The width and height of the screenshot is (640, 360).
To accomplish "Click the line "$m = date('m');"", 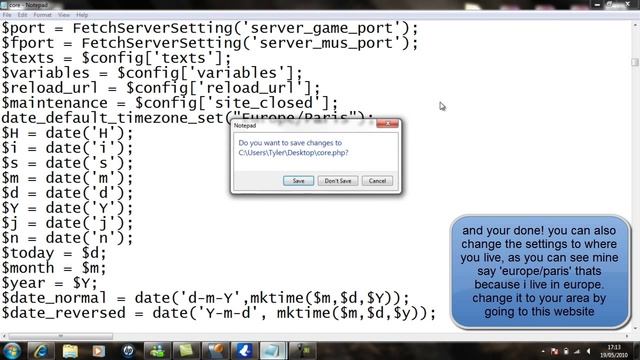I will pos(67,178).
